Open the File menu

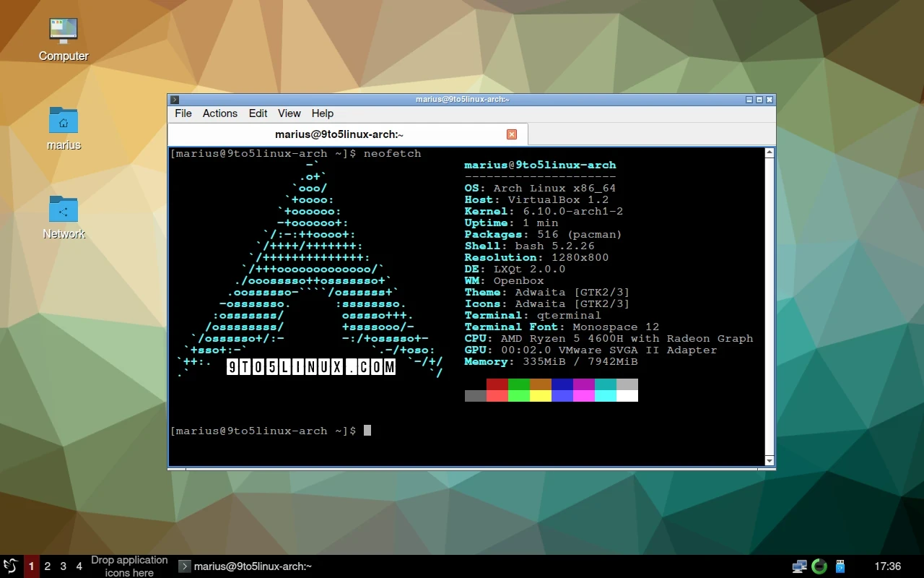click(183, 113)
